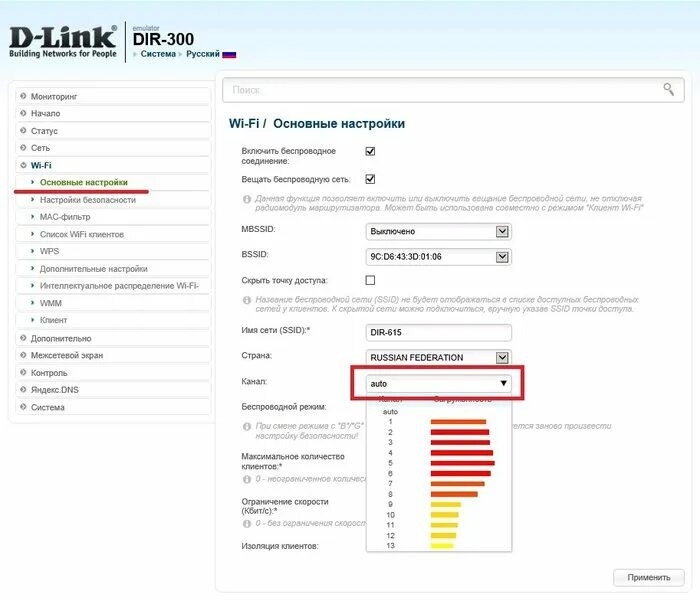The image size is (700, 601).
Task: Expand the Дополнительно menu section
Action: [112, 338]
